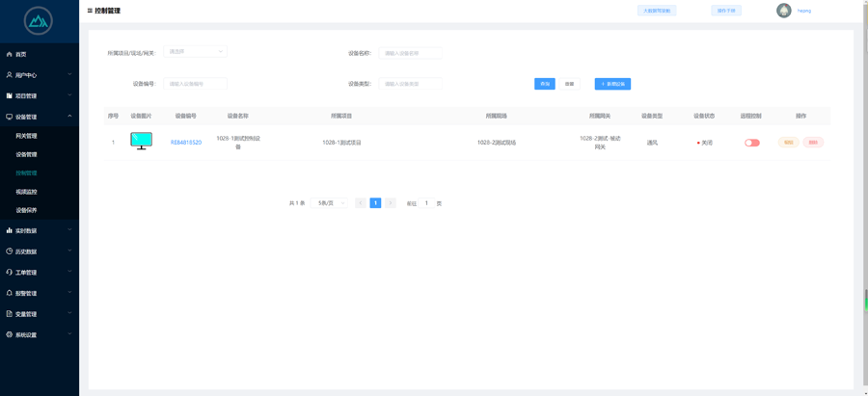Expand the 用户中心 sidebar menu
Image resolution: width=868 pixels, height=396 pixels.
39,75
